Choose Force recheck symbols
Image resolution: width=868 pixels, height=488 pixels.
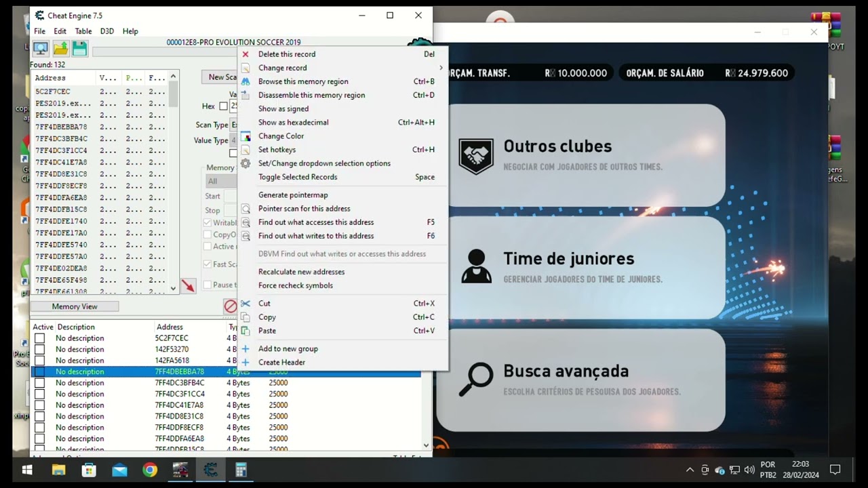(x=342, y=285)
